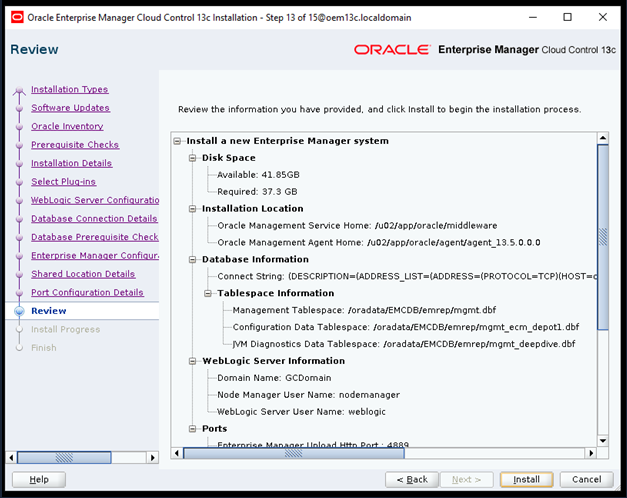This screenshot has height=498, width=627.
Task: Select the WebLogic Server User Name row
Action: tap(302, 412)
